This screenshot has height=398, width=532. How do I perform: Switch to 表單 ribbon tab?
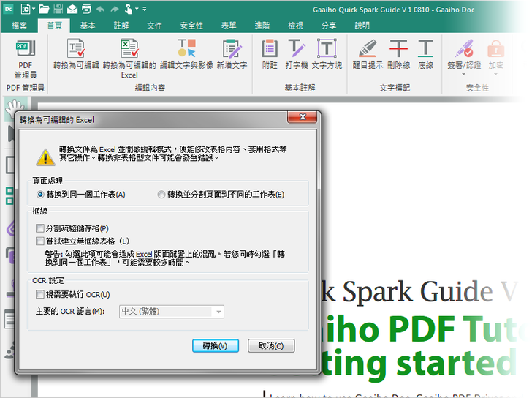click(x=229, y=26)
